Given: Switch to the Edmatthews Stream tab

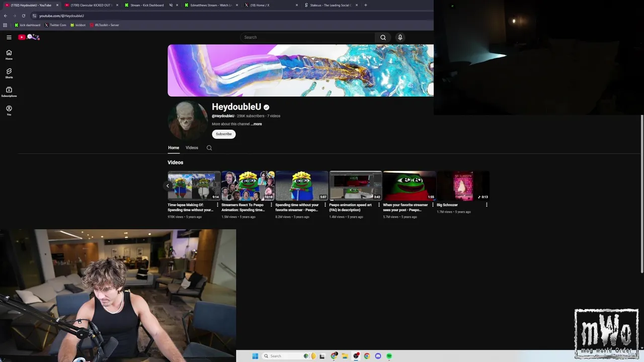Looking at the screenshot, I should pos(210,5).
